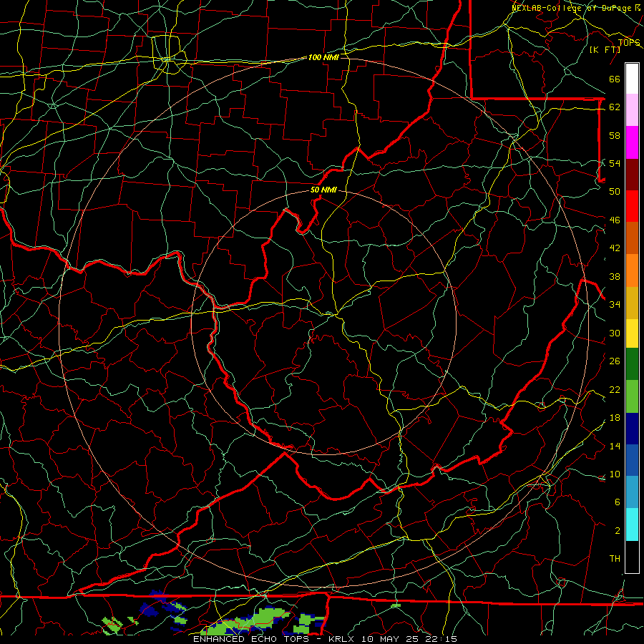Click the 100 NMI range ring label
This screenshot has width=644, height=644.
click(x=323, y=57)
